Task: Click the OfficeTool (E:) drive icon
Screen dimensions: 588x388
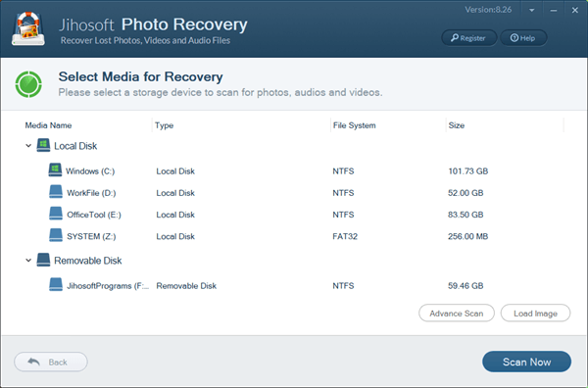Action: tap(56, 214)
